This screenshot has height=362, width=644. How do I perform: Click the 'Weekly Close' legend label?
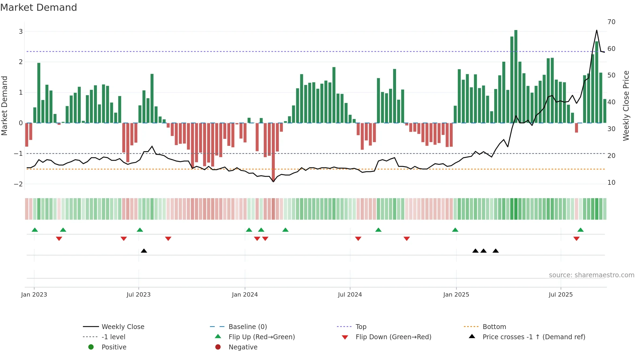click(123, 327)
